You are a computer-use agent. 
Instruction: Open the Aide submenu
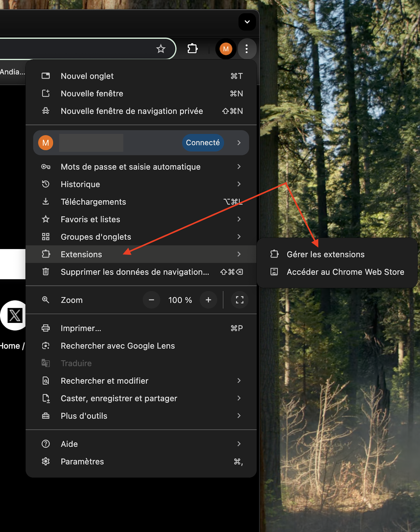141,444
